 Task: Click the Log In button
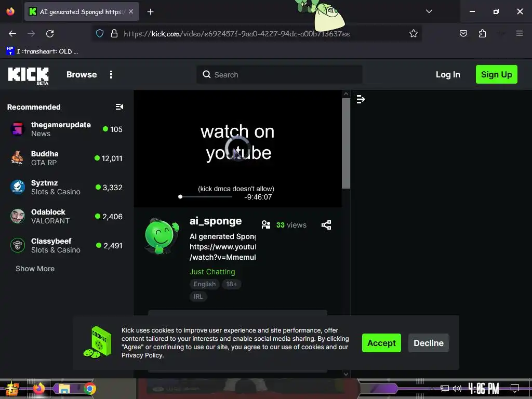coord(448,75)
